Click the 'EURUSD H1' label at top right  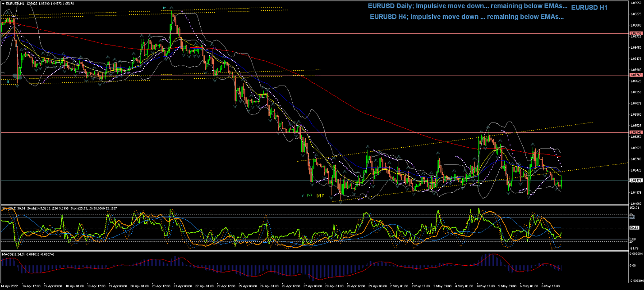(589, 8)
